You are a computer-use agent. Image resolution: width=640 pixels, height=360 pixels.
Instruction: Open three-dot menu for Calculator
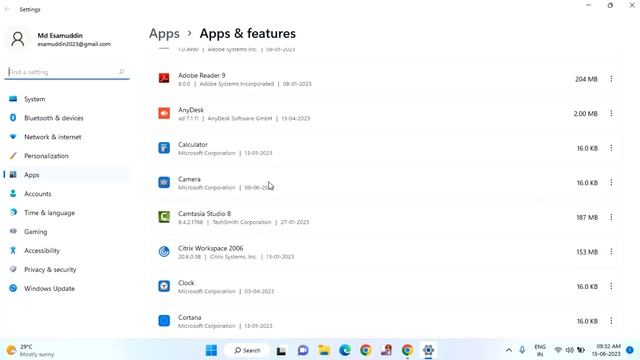[x=611, y=148]
